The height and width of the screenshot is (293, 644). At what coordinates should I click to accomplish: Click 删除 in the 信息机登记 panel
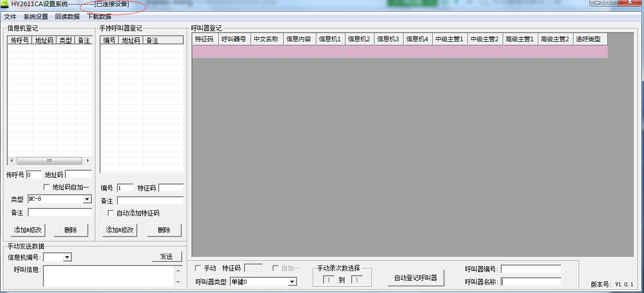tap(71, 230)
